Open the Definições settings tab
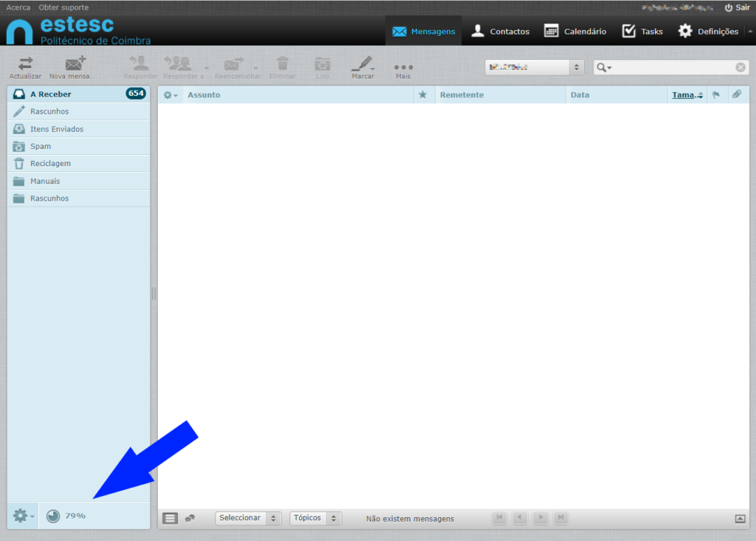The image size is (756, 541). point(708,31)
